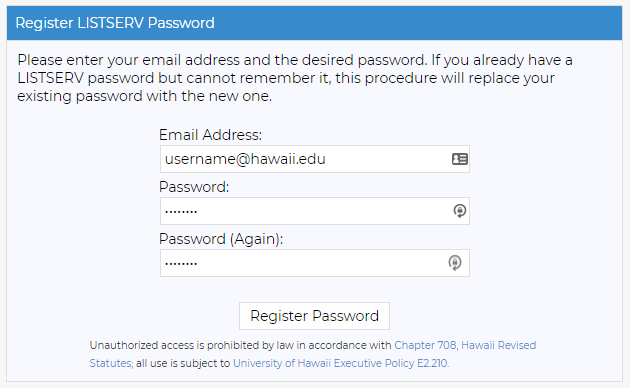This screenshot has height=388, width=630.
Task: Click the password manager icon in Password field
Action: click(x=460, y=211)
